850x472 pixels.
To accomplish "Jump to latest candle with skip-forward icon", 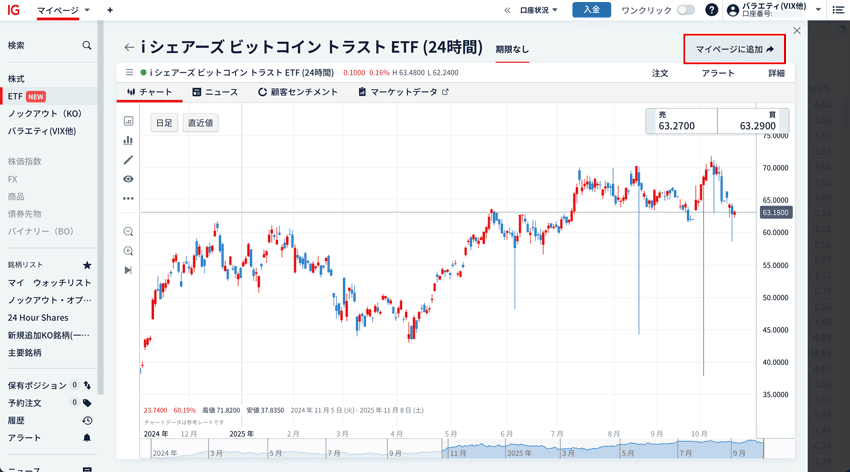I will pos(128,270).
